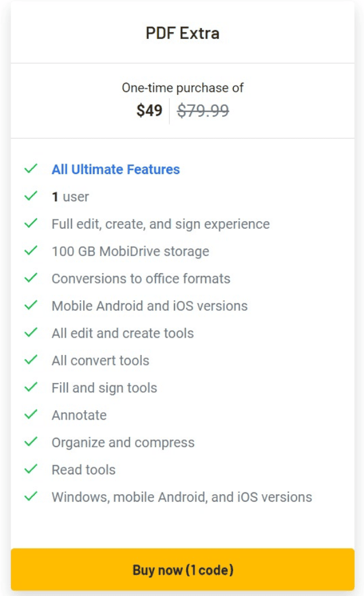Click Windows, mobile Android, and iOS versions
364x596 pixels.
coord(181,497)
